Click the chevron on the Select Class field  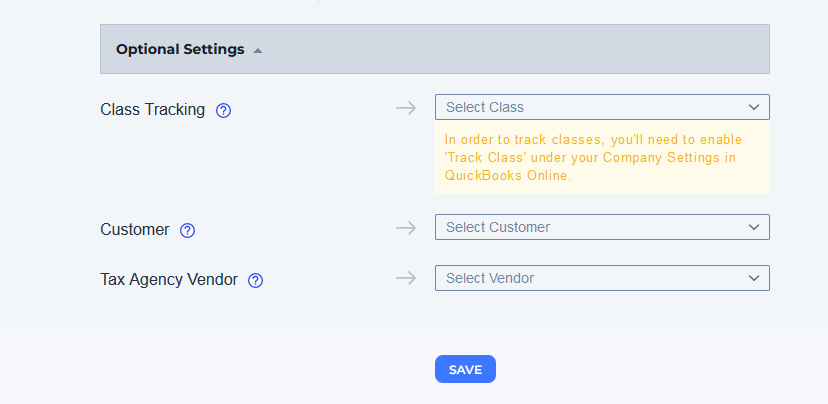[x=754, y=107]
